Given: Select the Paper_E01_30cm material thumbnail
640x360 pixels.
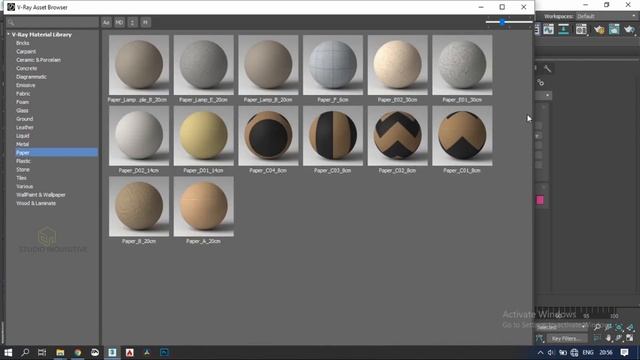Looking at the screenshot, I should tap(462, 65).
